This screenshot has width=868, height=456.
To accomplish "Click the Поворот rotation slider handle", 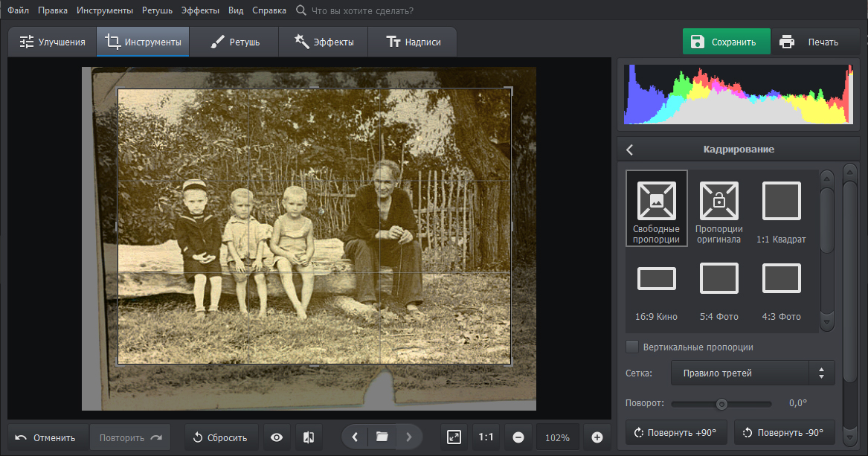I will (x=721, y=404).
